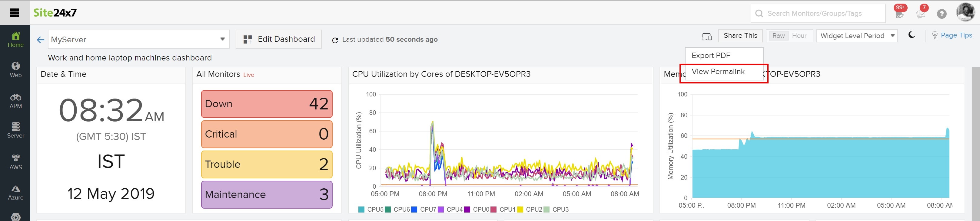Click the 'All Monitors' widget title
The height and width of the screenshot is (221, 980).
[218, 74]
